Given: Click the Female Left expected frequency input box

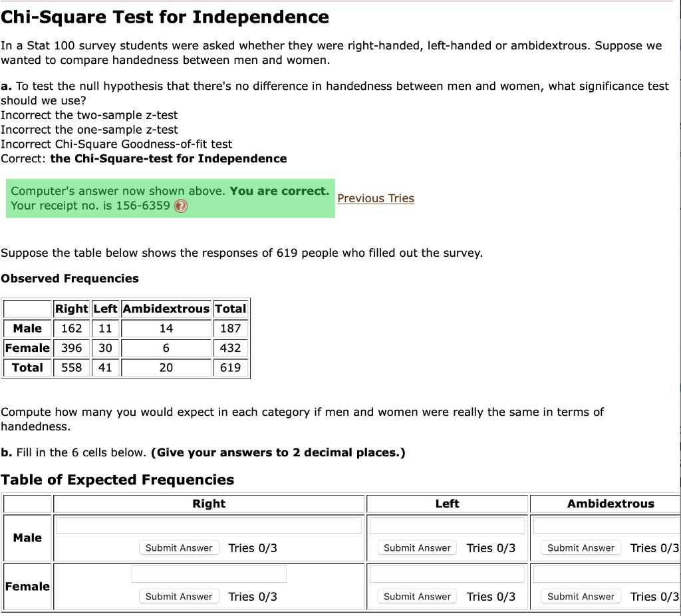Looking at the screenshot, I should pyautogui.click(x=446, y=573).
